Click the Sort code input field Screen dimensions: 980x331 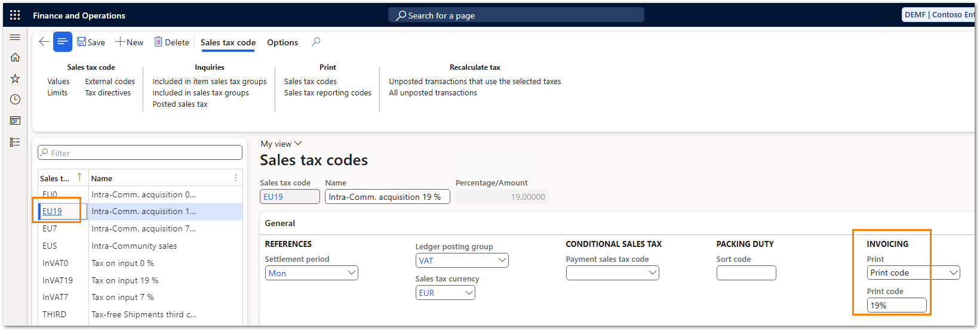[746, 273]
